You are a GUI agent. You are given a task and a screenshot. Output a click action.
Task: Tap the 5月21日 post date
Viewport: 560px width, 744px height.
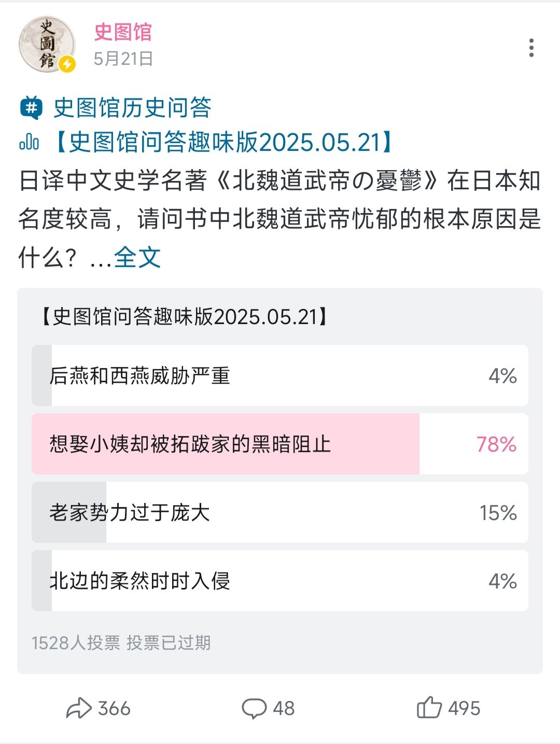coord(123,59)
